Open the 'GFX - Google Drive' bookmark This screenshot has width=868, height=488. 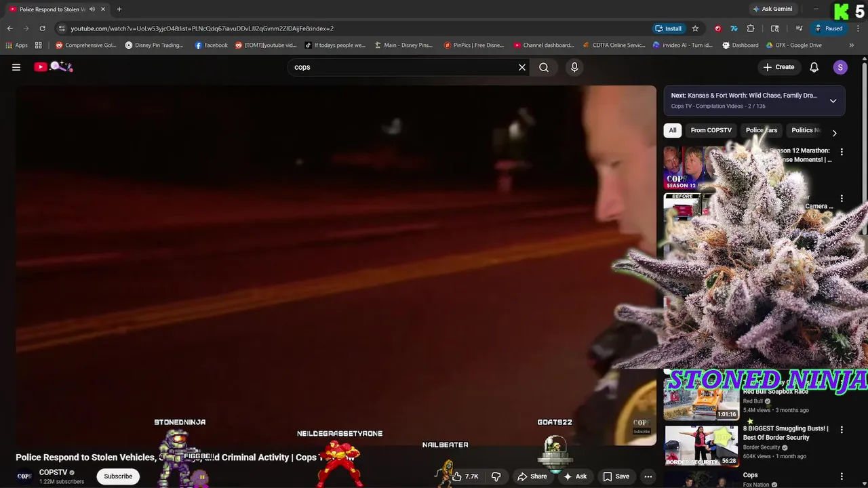coord(794,45)
